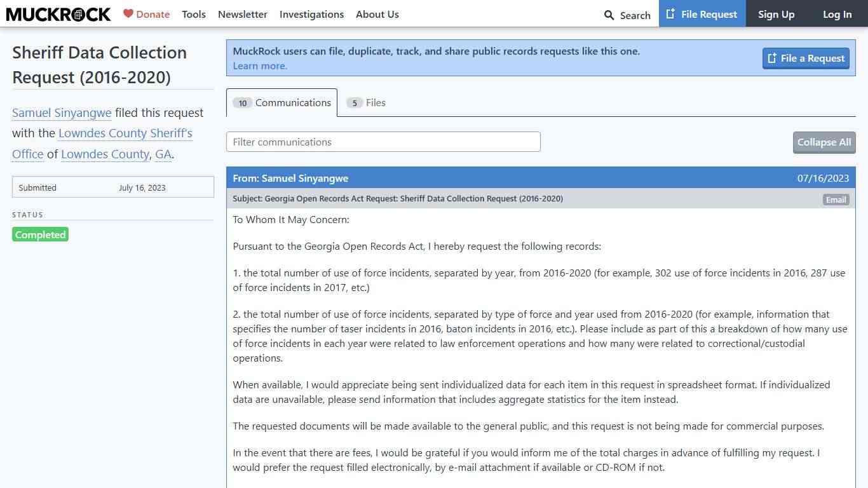Click the icon on File a Request button

[x=772, y=58]
